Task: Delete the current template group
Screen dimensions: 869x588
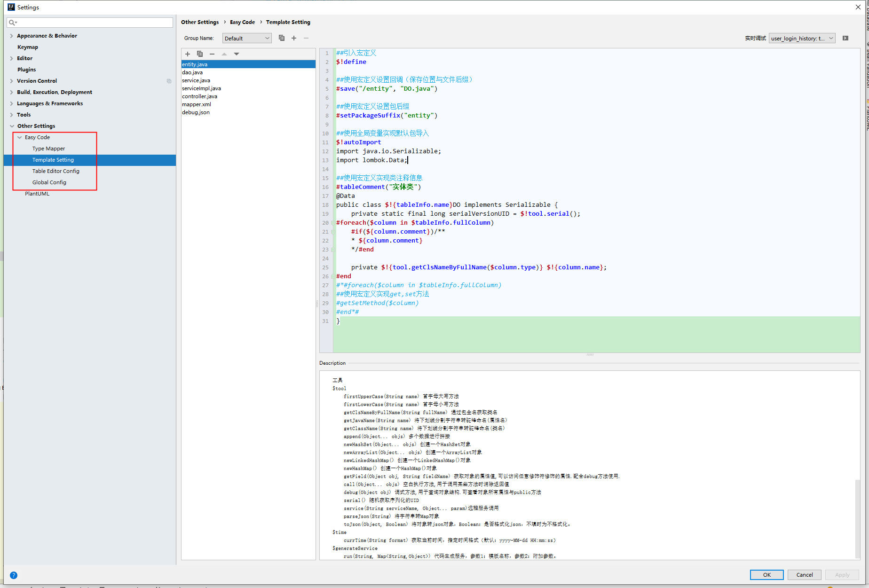Action: pos(306,38)
